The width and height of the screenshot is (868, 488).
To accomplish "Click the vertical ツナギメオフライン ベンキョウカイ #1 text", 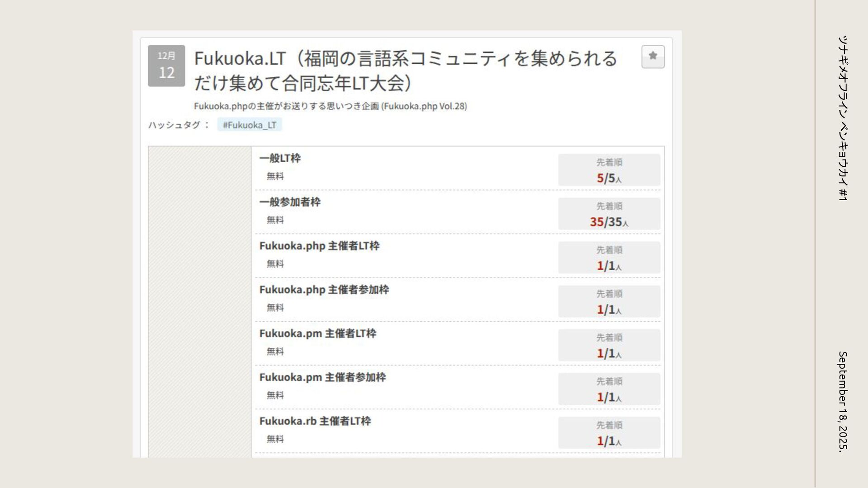I will 843,117.
